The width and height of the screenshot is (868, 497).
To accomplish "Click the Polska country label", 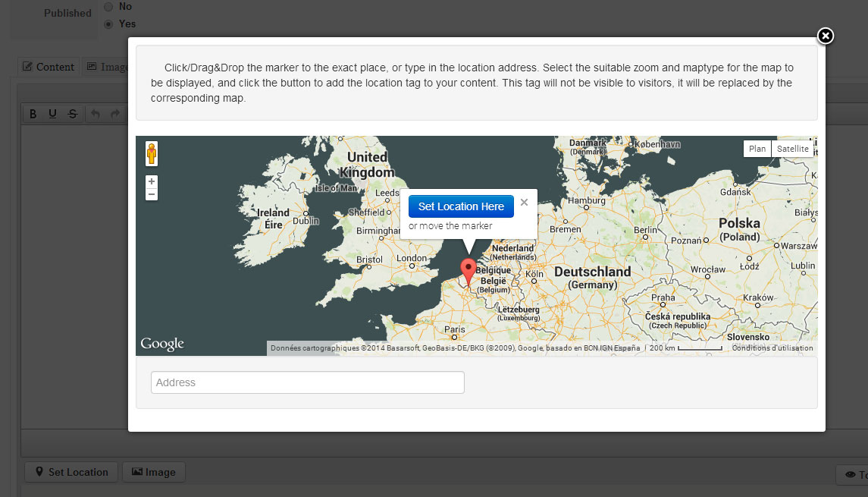I will [x=739, y=223].
